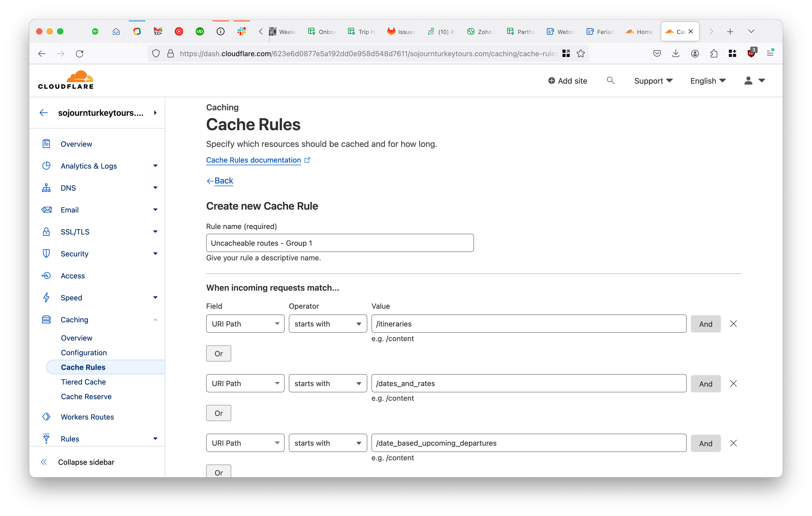Click the Rule name input field
Screen dimensions: 812x516
(340, 243)
